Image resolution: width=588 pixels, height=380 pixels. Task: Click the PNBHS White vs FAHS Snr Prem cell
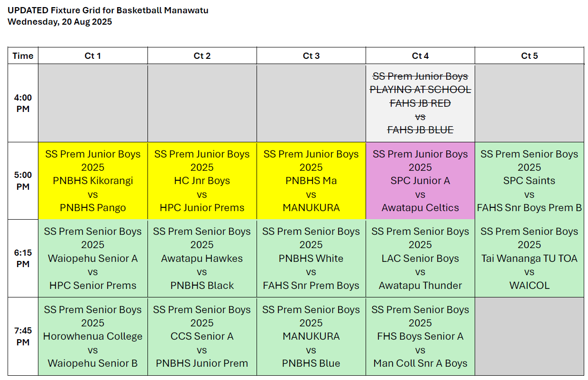[311, 259]
